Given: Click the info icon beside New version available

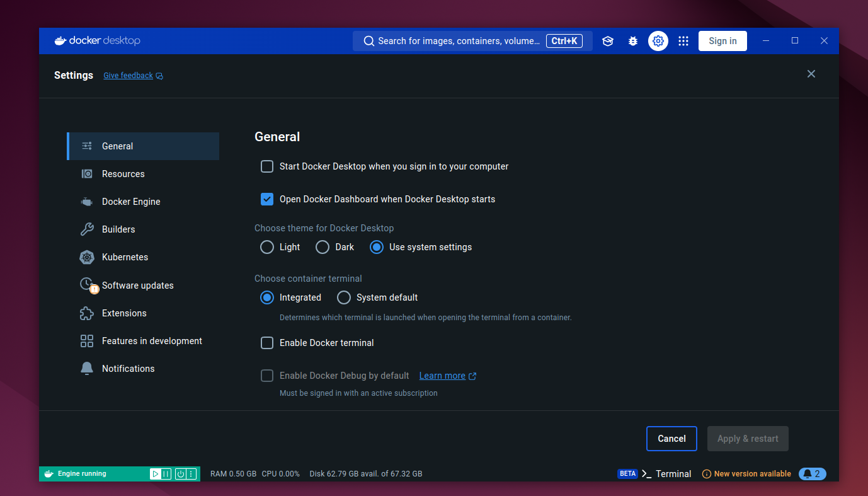Looking at the screenshot, I should tap(707, 474).
